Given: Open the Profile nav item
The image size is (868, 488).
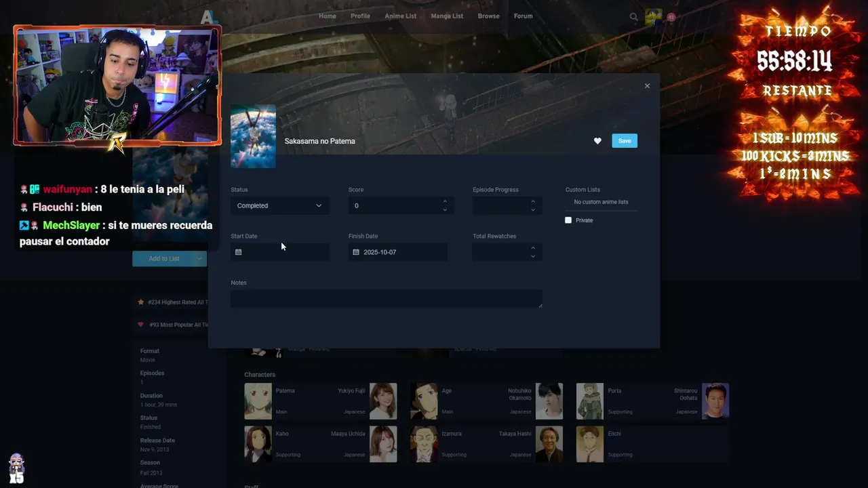Looking at the screenshot, I should [x=360, y=16].
